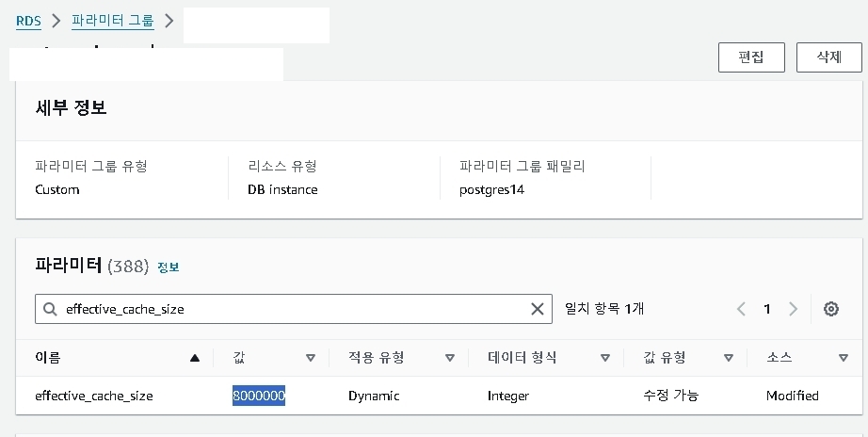Click the DB instance resource type value
Viewport: 868px width, 437px height.
coord(282,190)
